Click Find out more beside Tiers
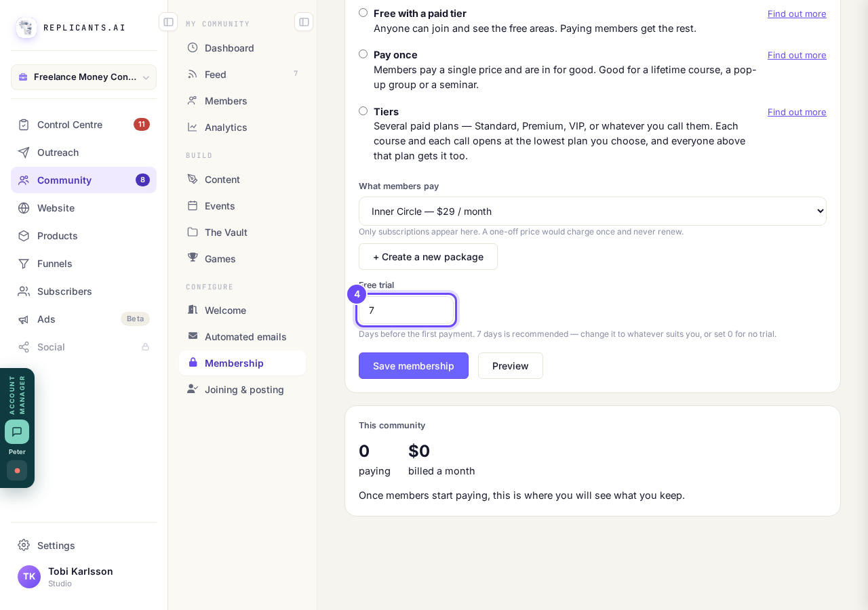 (x=797, y=112)
